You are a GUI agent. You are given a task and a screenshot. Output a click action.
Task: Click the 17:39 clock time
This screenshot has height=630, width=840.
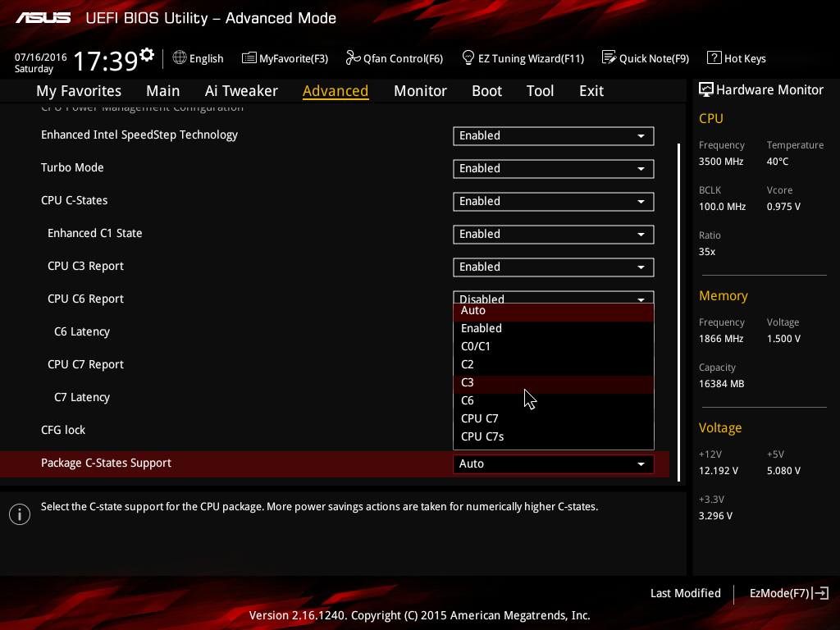pos(106,61)
